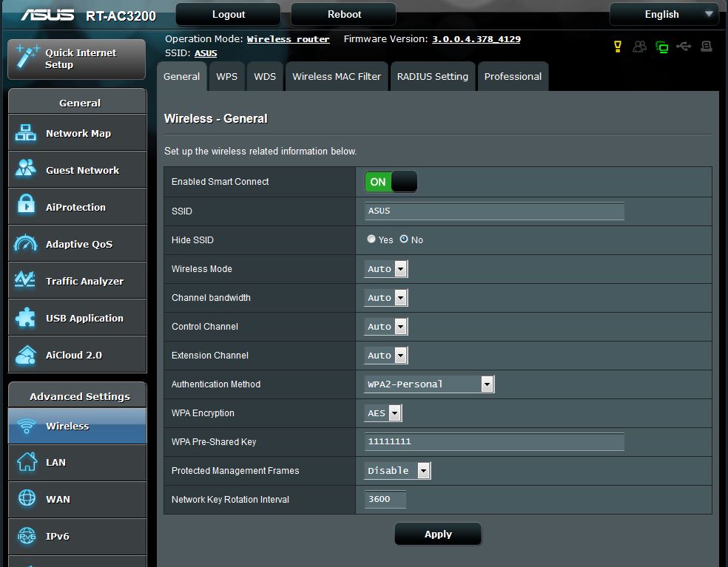Select Yes for Hide SSID
This screenshot has height=567, width=728.
pyautogui.click(x=371, y=239)
